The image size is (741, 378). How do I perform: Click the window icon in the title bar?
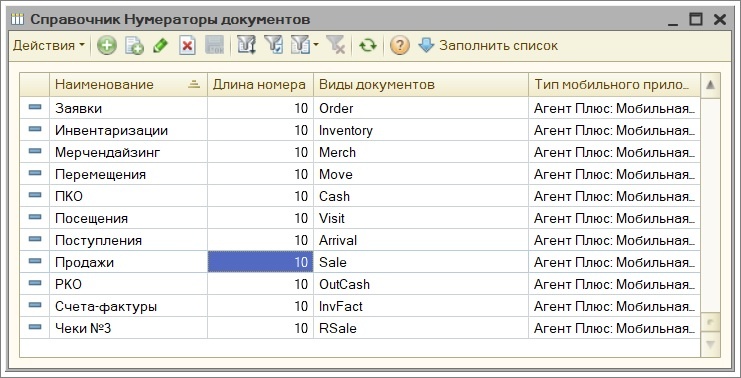tap(17, 19)
